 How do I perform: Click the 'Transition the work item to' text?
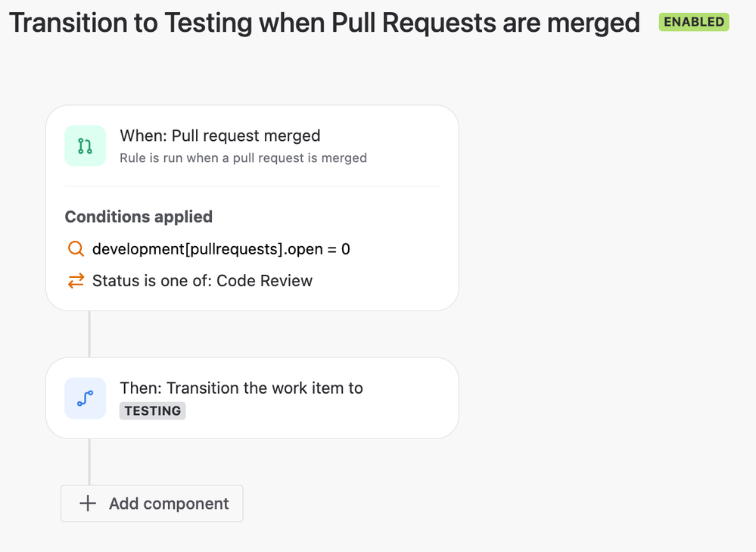(265, 388)
